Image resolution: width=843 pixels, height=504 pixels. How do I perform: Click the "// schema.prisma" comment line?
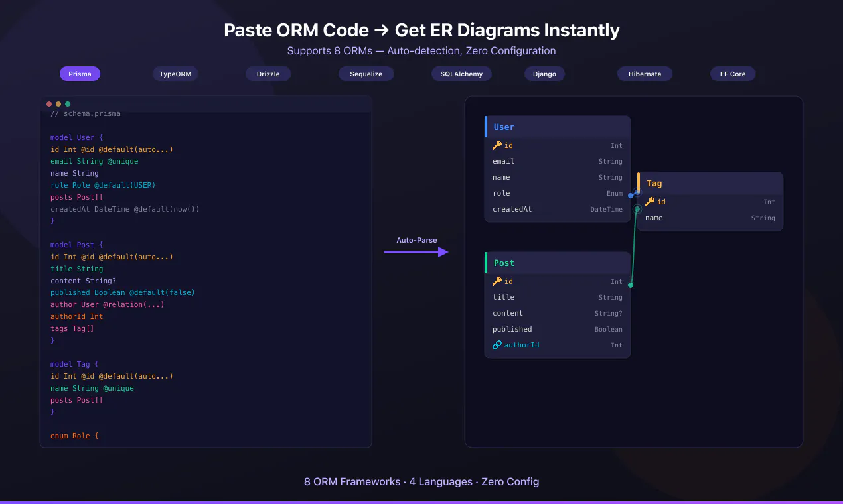86,113
